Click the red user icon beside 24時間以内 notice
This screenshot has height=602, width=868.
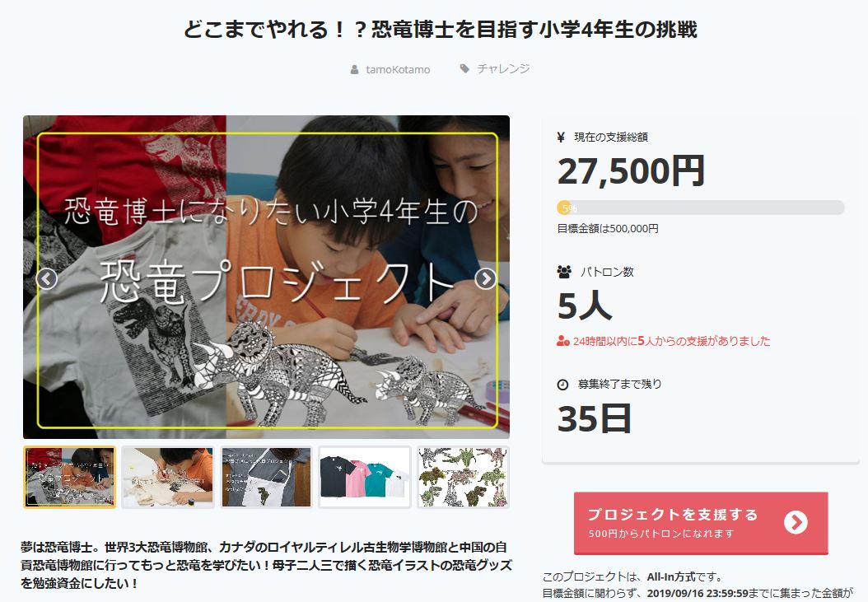point(563,341)
